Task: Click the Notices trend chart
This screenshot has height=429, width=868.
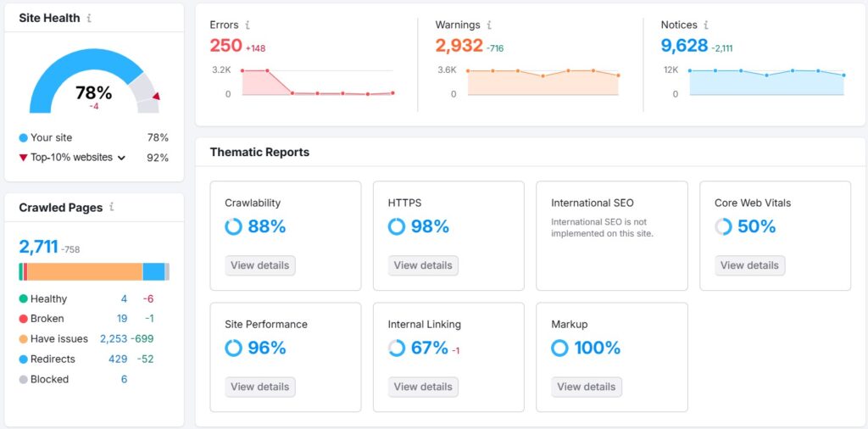Action: (766, 82)
